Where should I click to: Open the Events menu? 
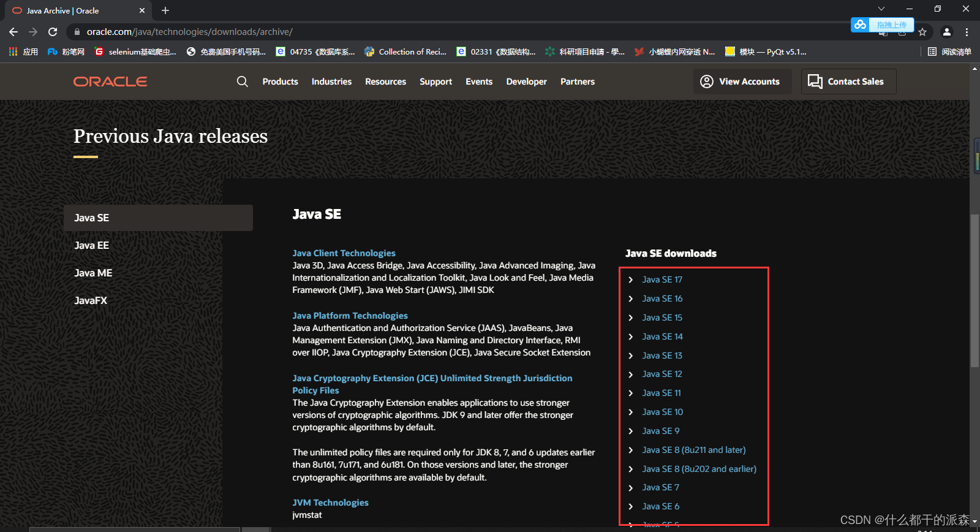[479, 82]
